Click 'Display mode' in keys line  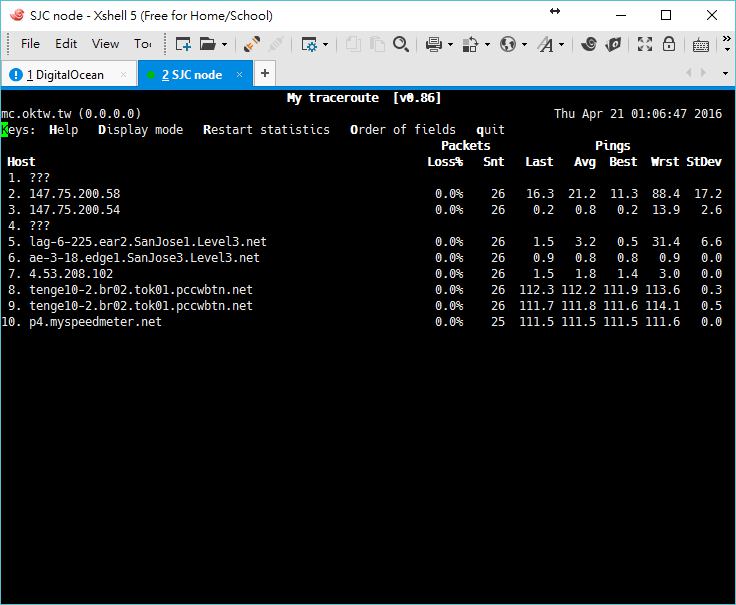[140, 130]
